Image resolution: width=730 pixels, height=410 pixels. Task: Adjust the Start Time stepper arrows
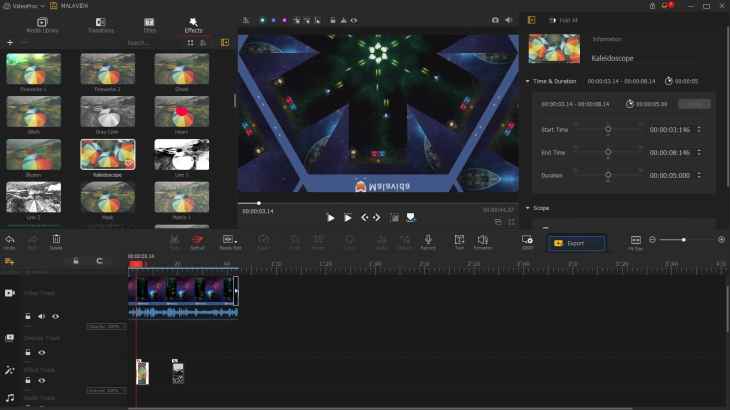699,129
